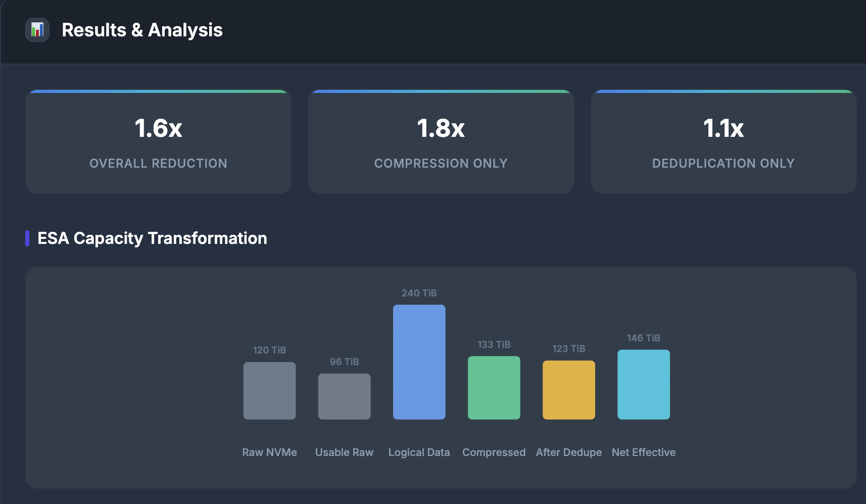
Task: Click the Raw NVMe axis label
Action: coord(269,452)
